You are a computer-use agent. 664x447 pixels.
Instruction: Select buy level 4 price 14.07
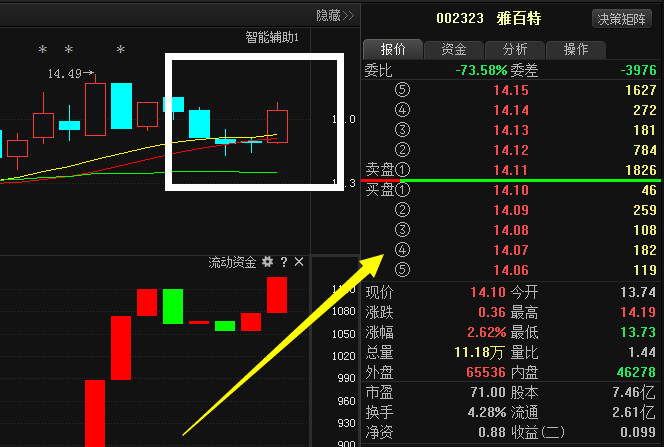(x=511, y=250)
